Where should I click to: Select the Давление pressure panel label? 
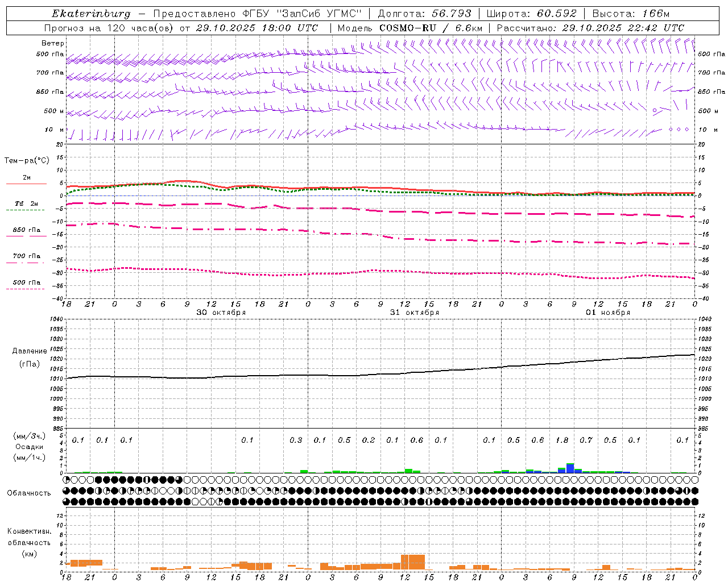pos(30,351)
